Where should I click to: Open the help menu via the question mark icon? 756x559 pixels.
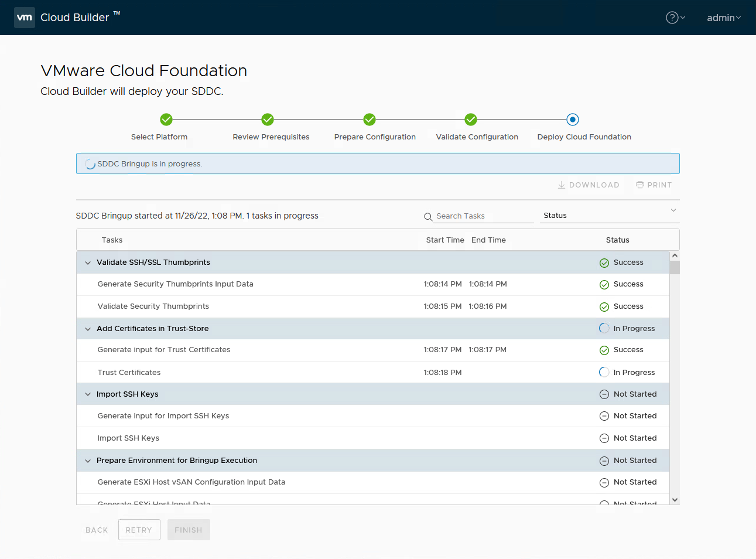671,18
